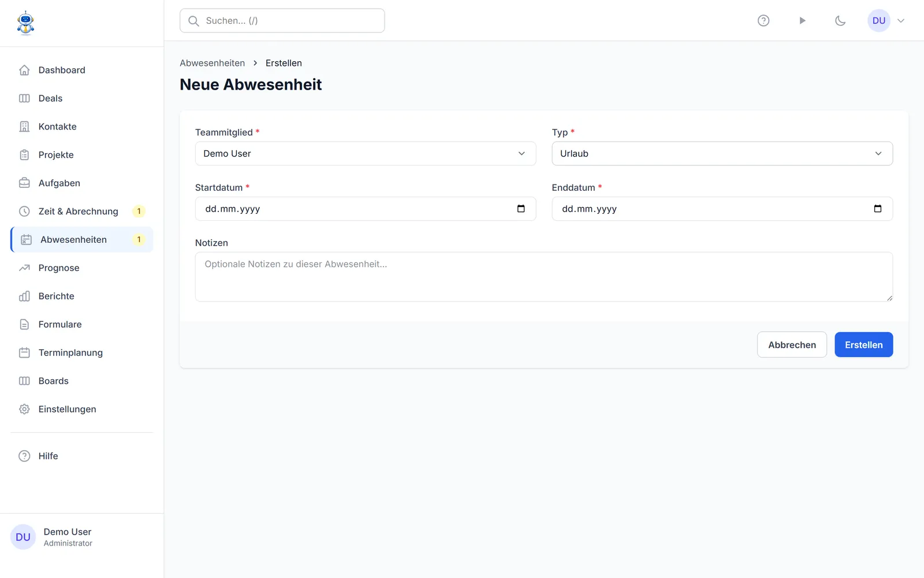
Task: Click the Formulare document icon
Action: 24,325
